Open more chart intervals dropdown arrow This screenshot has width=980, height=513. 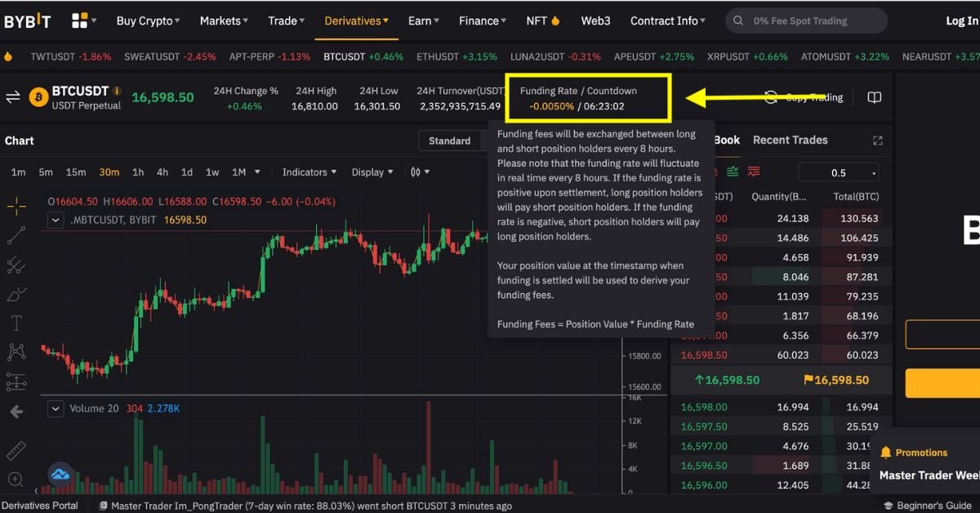pos(258,172)
